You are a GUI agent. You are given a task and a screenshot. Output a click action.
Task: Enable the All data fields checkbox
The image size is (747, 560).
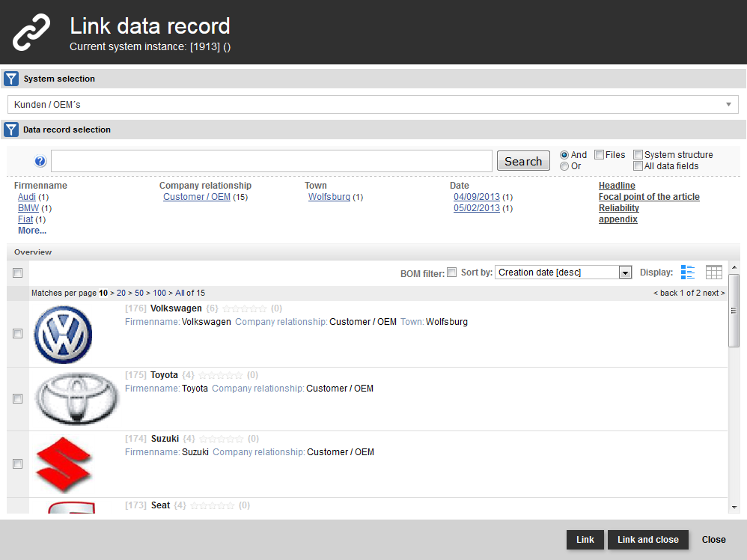click(638, 166)
